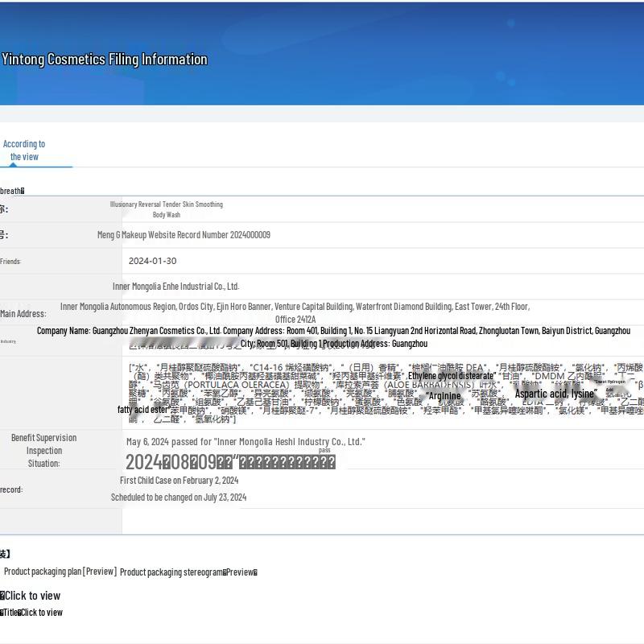Click the "Title: Click to view" link
Viewport: 644px width, 644px height.
coord(32,613)
